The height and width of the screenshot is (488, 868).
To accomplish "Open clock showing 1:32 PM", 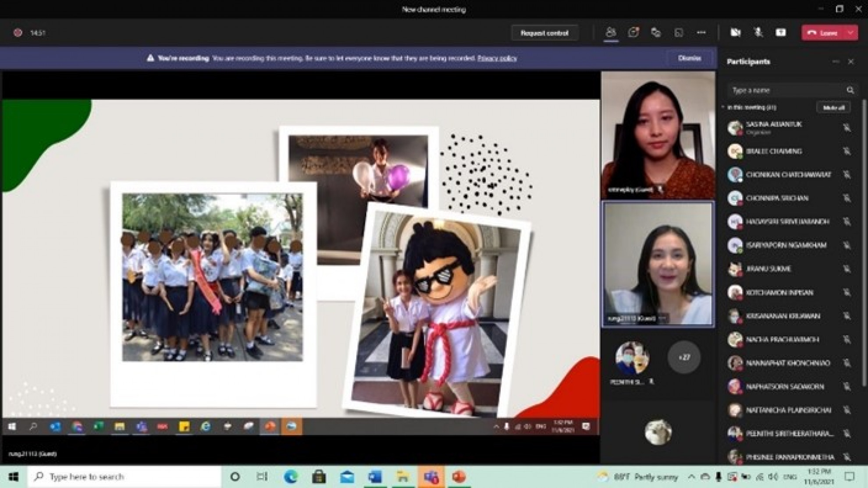I will click(818, 477).
